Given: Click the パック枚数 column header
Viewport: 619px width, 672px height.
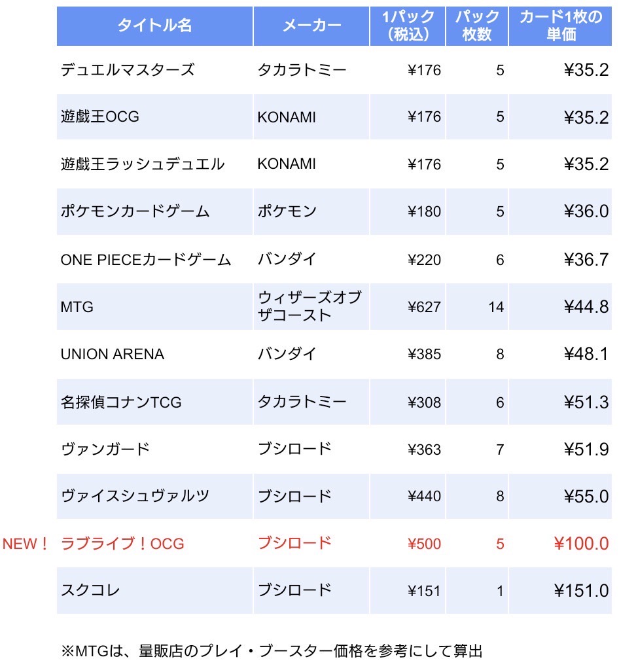Looking at the screenshot, I should 477,26.
